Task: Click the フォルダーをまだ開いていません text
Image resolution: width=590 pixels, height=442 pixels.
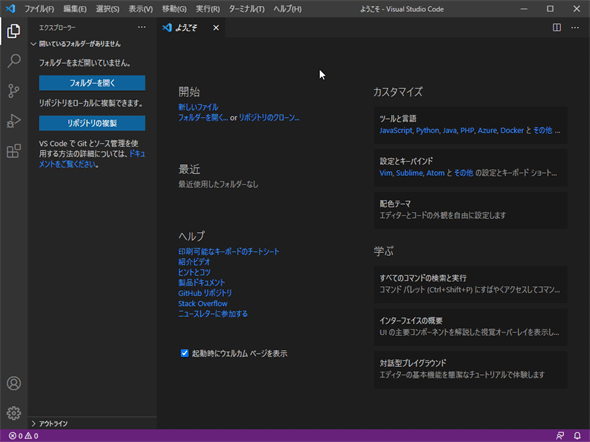Action: (85, 63)
